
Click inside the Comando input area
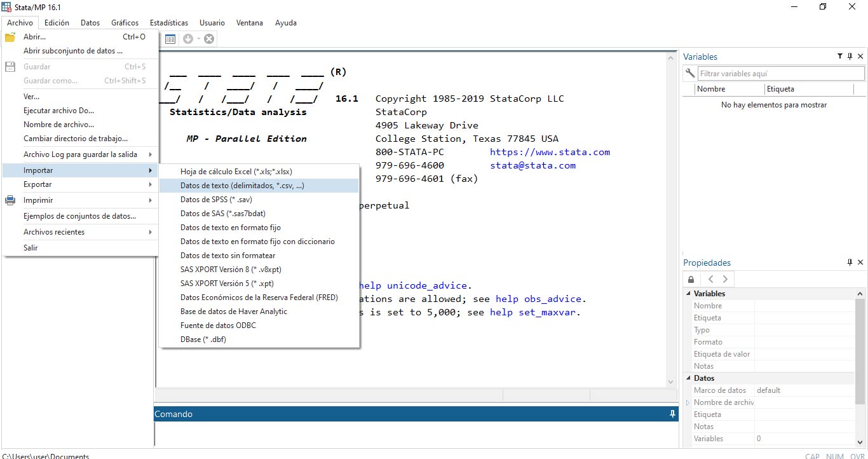click(x=416, y=434)
